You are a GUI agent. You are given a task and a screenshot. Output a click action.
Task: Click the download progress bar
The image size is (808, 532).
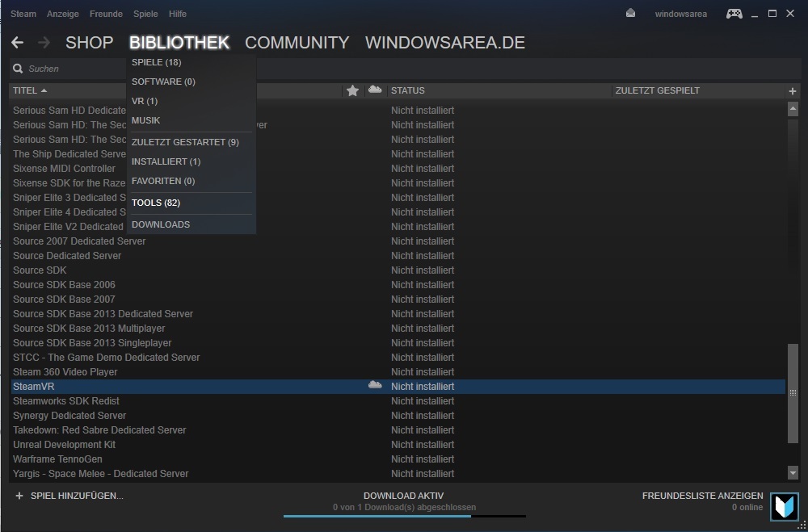405,516
